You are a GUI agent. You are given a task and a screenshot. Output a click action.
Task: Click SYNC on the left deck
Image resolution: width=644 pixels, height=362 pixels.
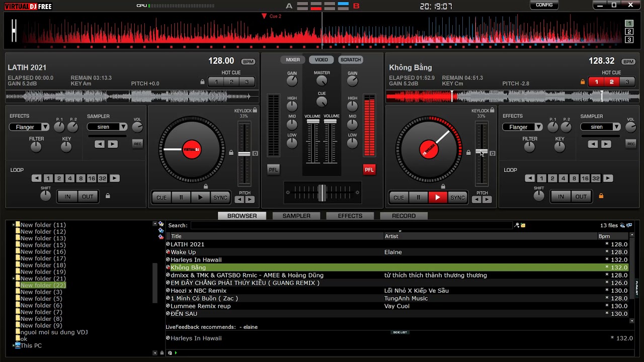220,198
